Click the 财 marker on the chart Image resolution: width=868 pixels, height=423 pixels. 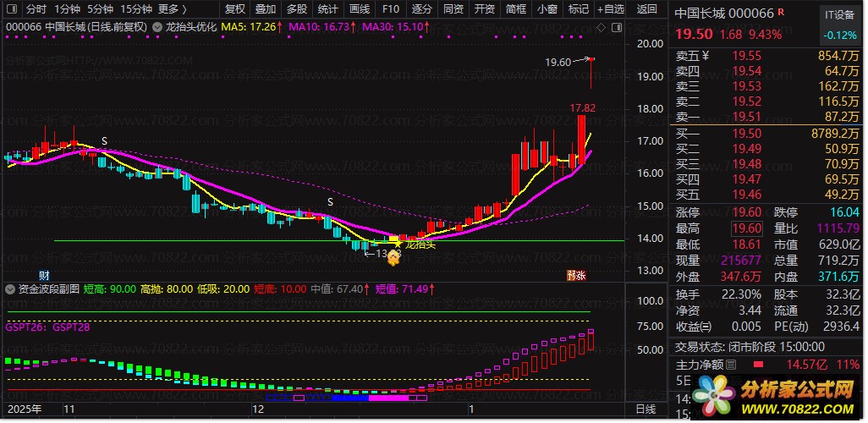pos(44,275)
